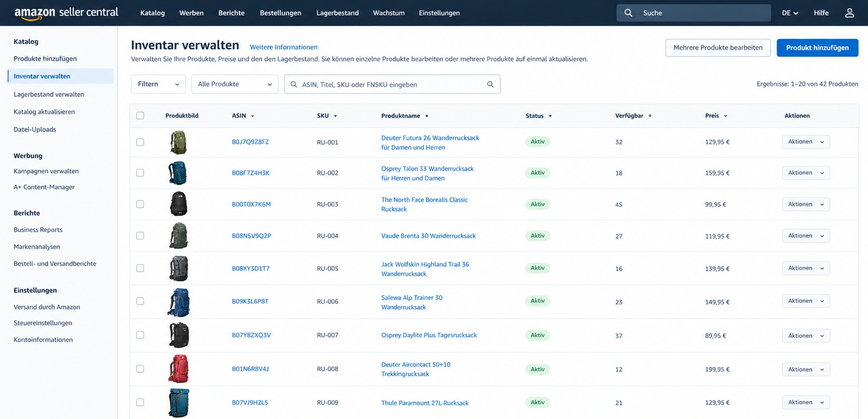Sort by Preis column arrow
Image resolution: width=868 pixels, height=419 pixels.
[726, 116]
